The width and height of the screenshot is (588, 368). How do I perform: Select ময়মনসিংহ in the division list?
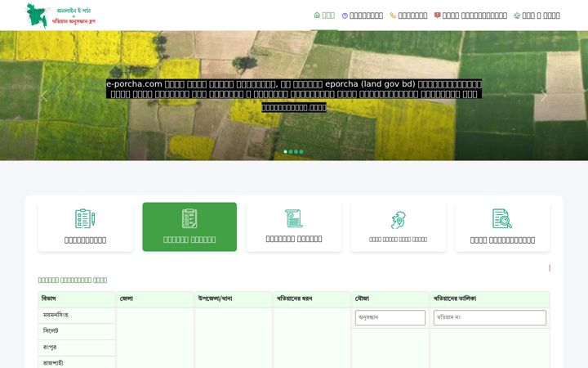77,316
